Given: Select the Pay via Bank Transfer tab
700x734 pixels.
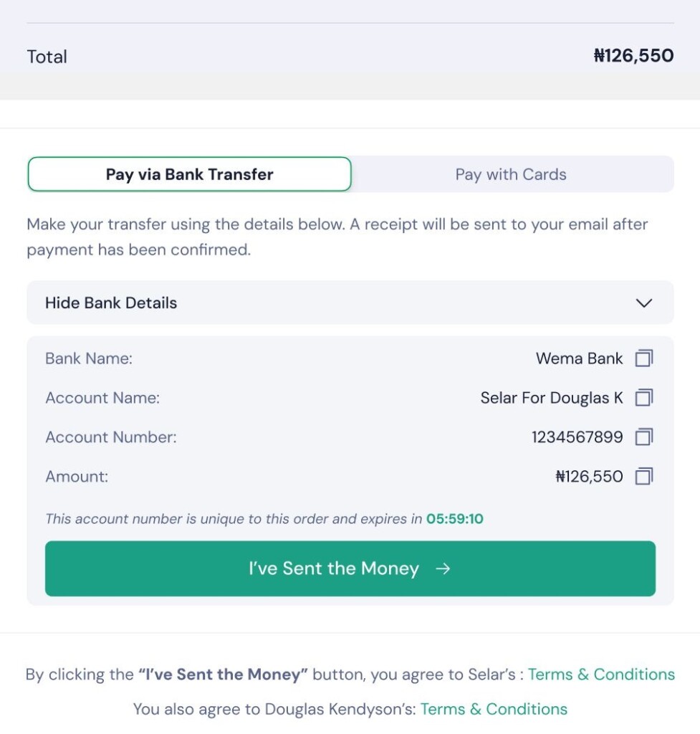Looking at the screenshot, I should [190, 174].
